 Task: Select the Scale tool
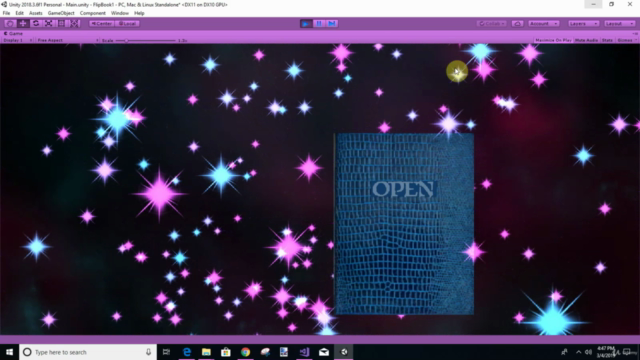point(48,24)
